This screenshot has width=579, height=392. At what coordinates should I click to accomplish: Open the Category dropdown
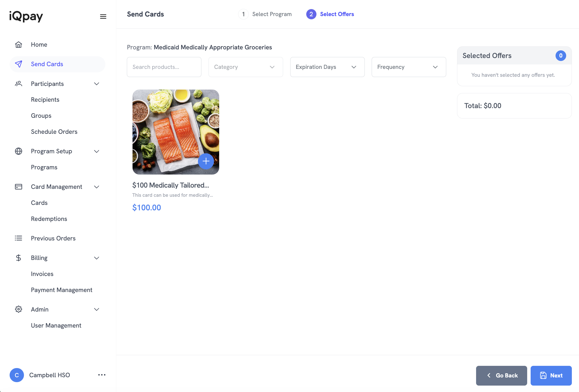tap(245, 67)
